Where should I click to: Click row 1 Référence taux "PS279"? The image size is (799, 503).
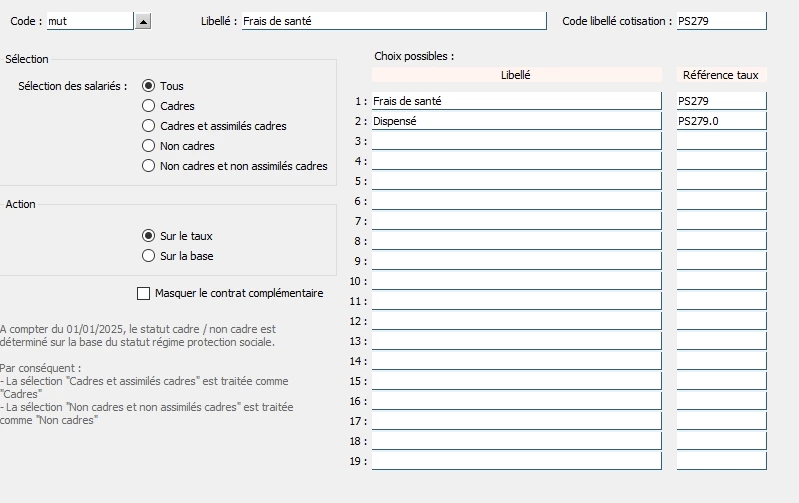[x=721, y=101]
